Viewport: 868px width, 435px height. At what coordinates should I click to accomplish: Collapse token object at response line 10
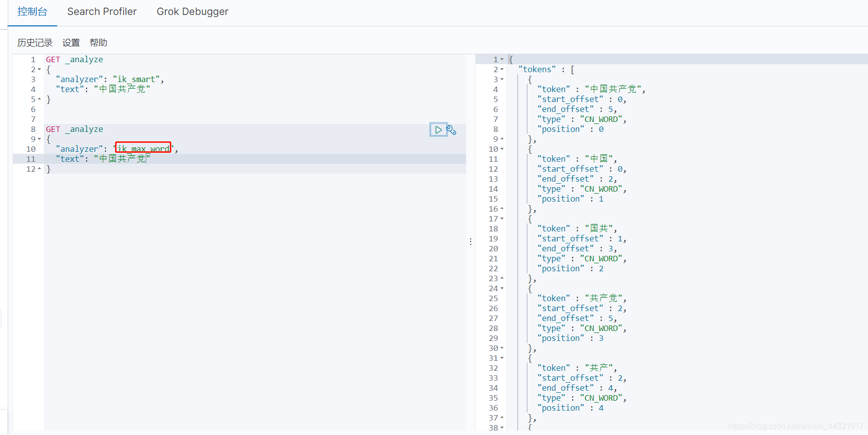[502, 149]
